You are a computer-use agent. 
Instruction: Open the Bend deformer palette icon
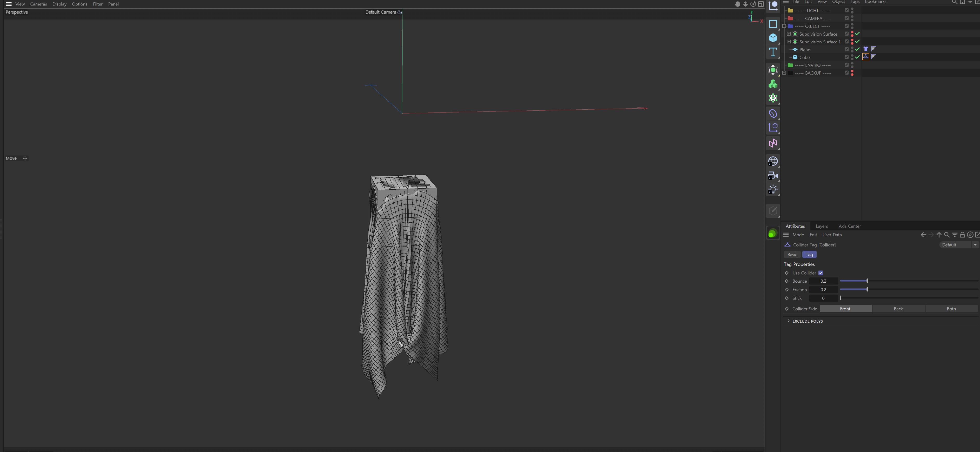[x=773, y=113]
